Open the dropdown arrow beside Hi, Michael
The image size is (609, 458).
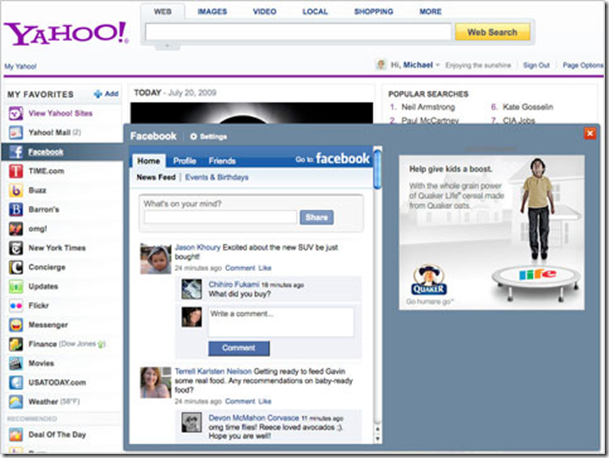[438, 65]
